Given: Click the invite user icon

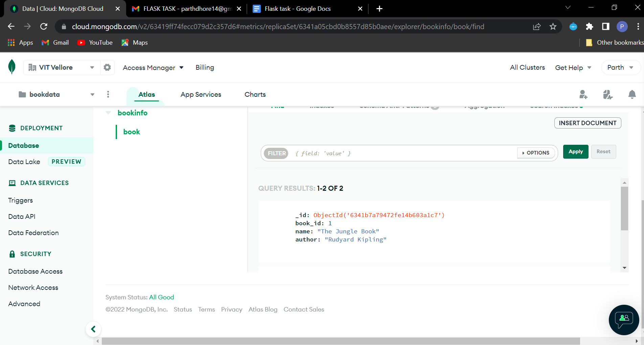Looking at the screenshot, I should [583, 94].
